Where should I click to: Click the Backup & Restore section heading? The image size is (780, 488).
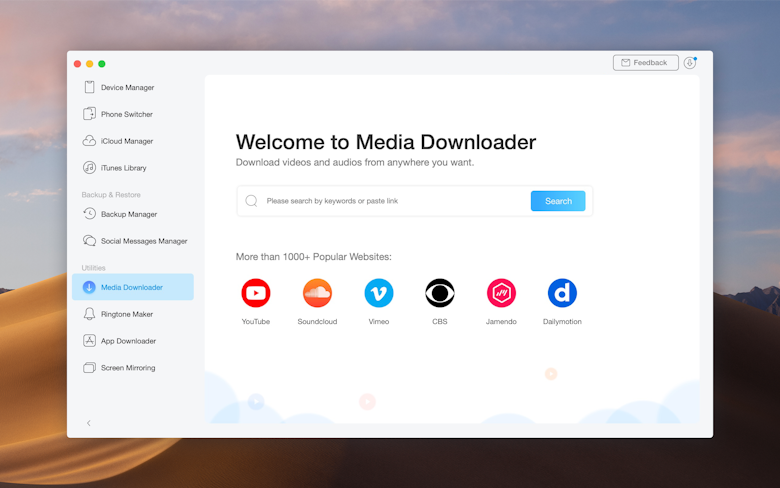111,195
